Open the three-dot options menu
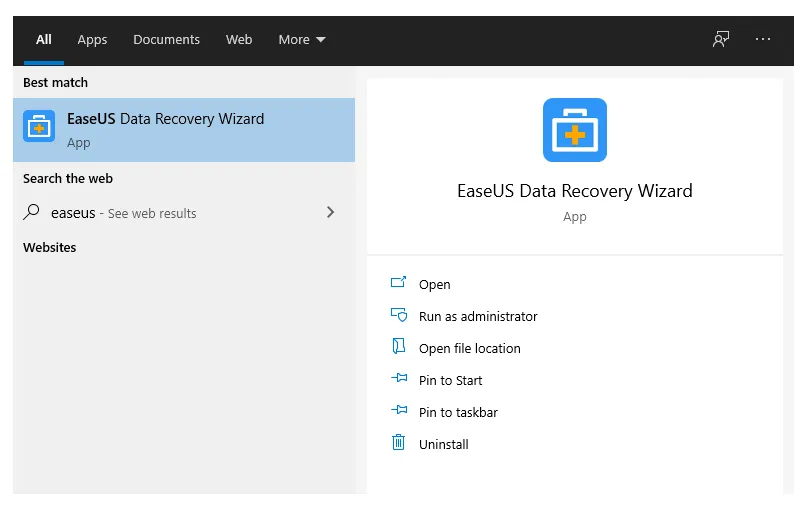Viewport: 808px width, 513px height. 763,39
